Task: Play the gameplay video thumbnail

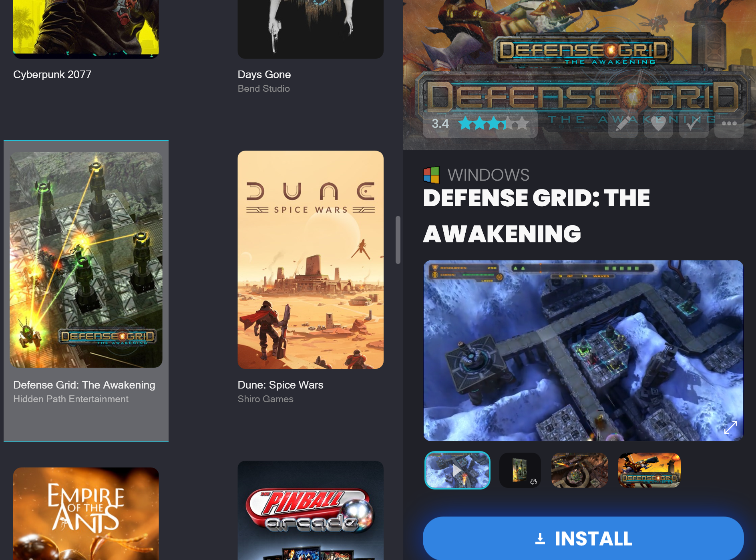Action: coord(457,470)
